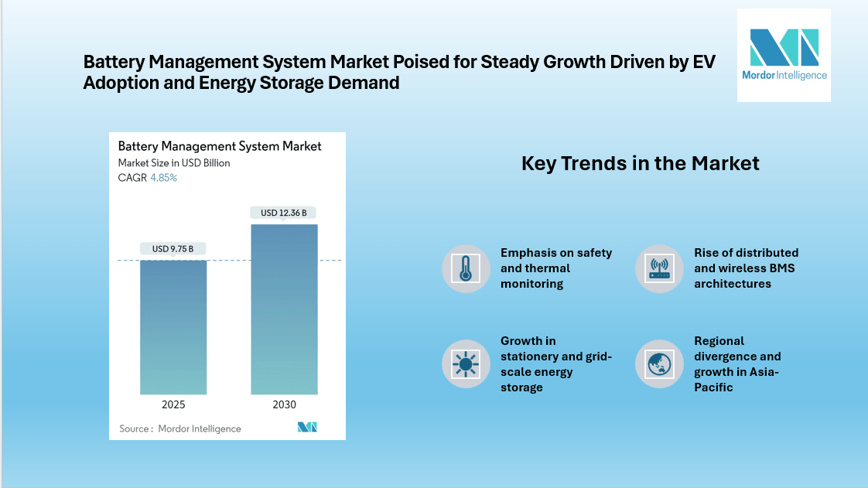Select 'Growth in stationery and grid-scale' text
868x488 pixels.
556,363
